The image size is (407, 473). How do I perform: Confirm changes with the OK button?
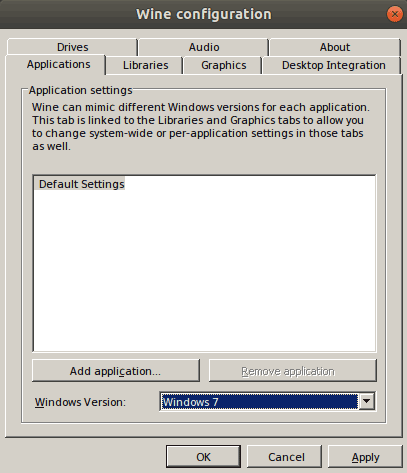[203, 457]
